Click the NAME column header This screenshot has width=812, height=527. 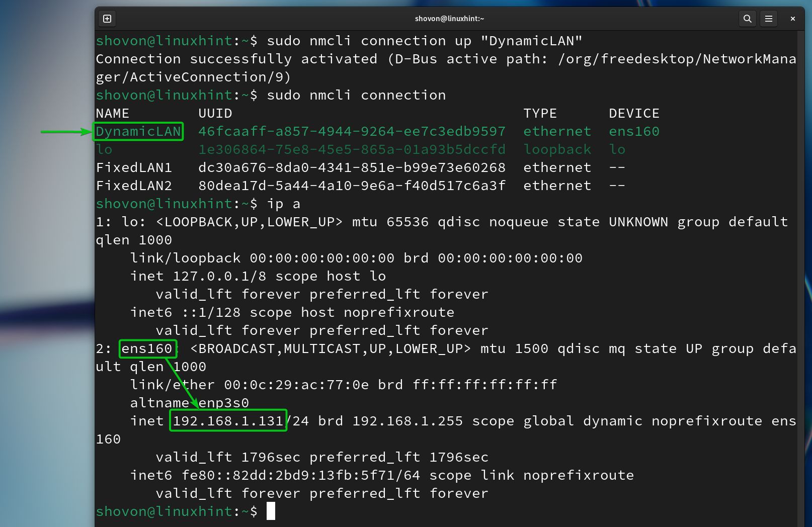[x=113, y=114]
